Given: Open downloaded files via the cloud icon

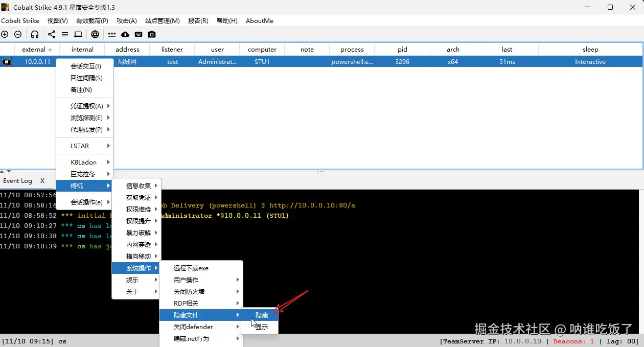Looking at the screenshot, I should 125,34.
